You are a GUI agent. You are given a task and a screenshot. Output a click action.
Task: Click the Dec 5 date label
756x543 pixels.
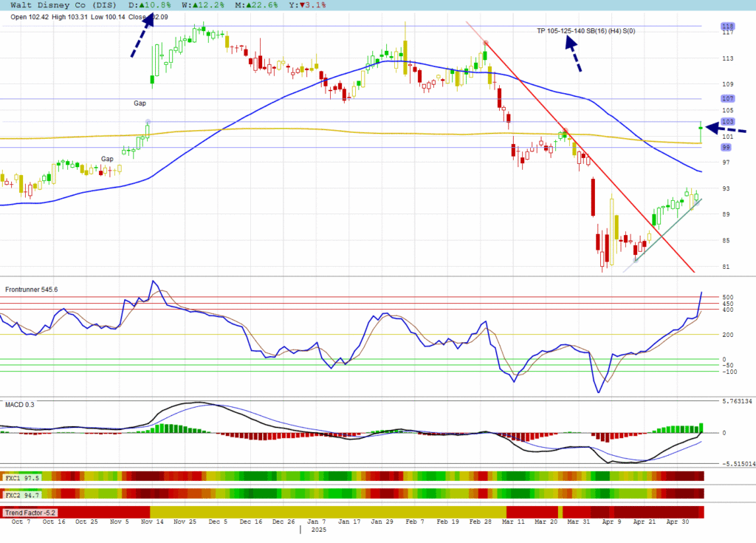(x=218, y=522)
